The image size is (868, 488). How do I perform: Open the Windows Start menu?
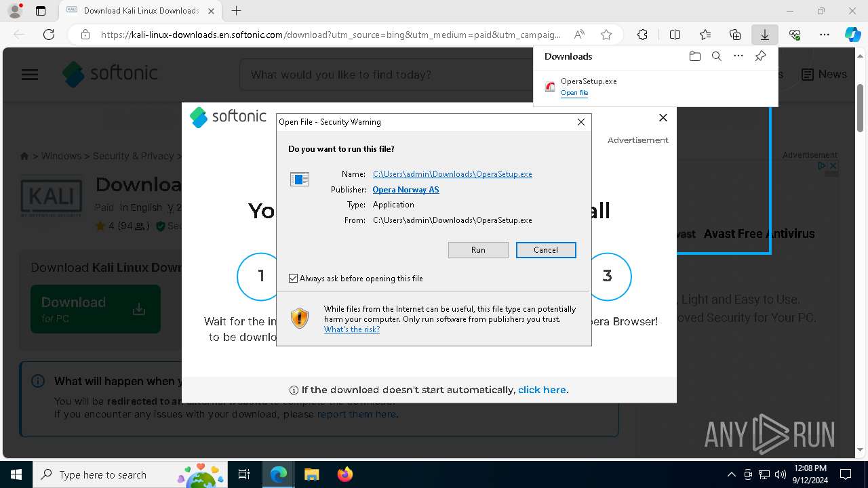click(x=16, y=474)
